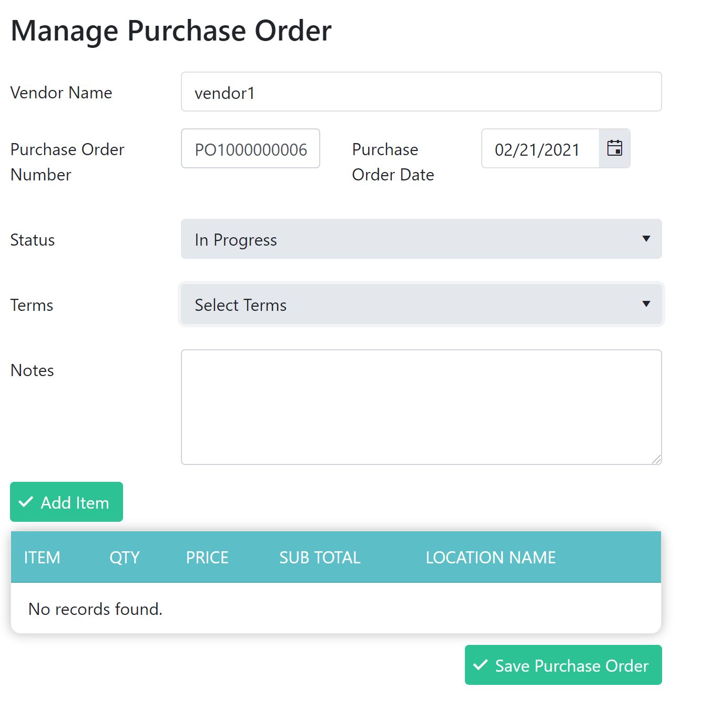The height and width of the screenshot is (728, 701).
Task: Focus the Vendor Name text field
Action: pyautogui.click(x=421, y=92)
